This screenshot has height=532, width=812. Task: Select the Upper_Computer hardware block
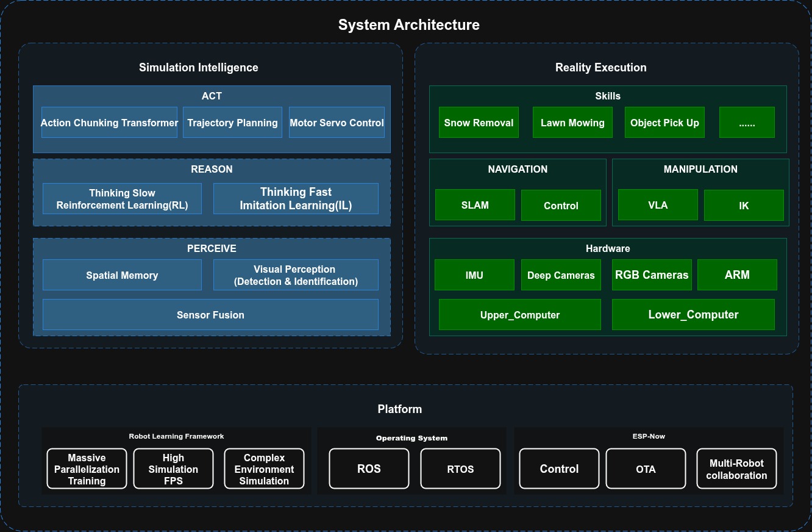tap(520, 315)
